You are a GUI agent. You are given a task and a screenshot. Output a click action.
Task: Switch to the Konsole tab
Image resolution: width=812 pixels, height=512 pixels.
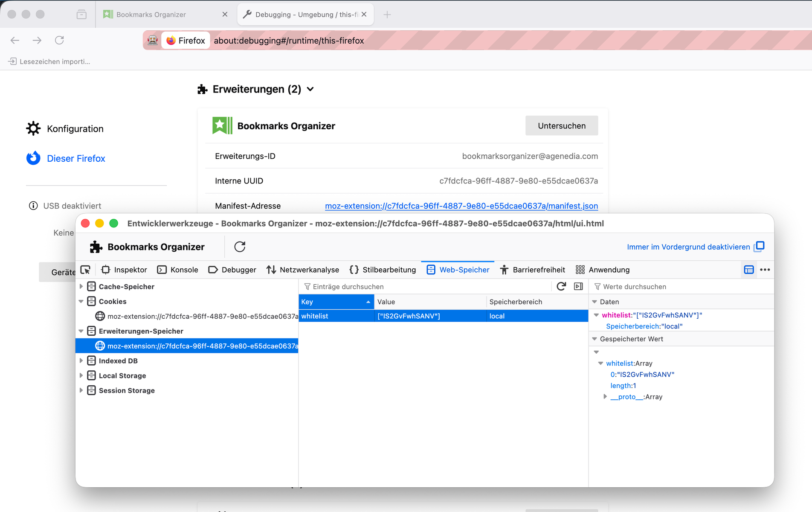(178, 270)
